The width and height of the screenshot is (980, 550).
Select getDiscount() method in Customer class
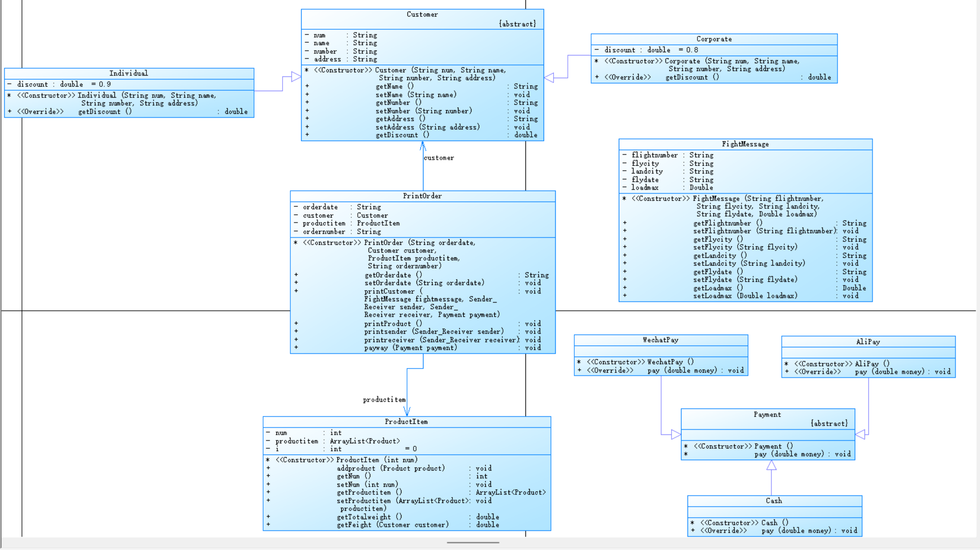(x=402, y=135)
